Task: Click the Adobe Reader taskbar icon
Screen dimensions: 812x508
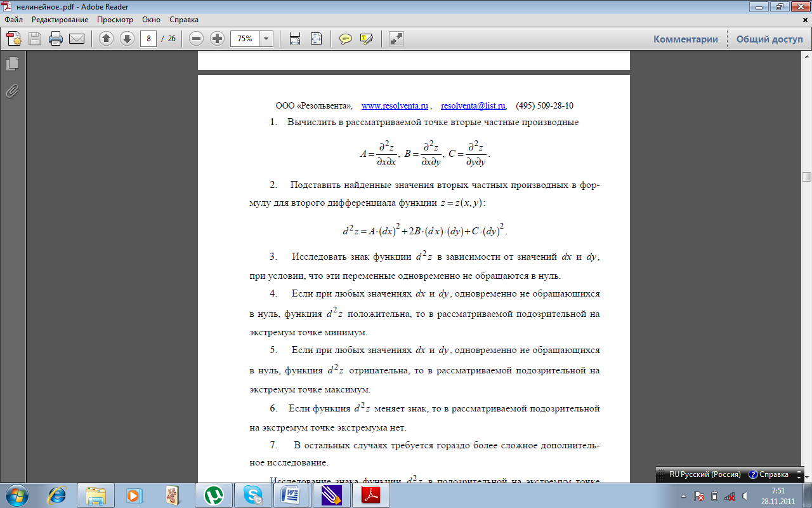Action: click(x=370, y=495)
